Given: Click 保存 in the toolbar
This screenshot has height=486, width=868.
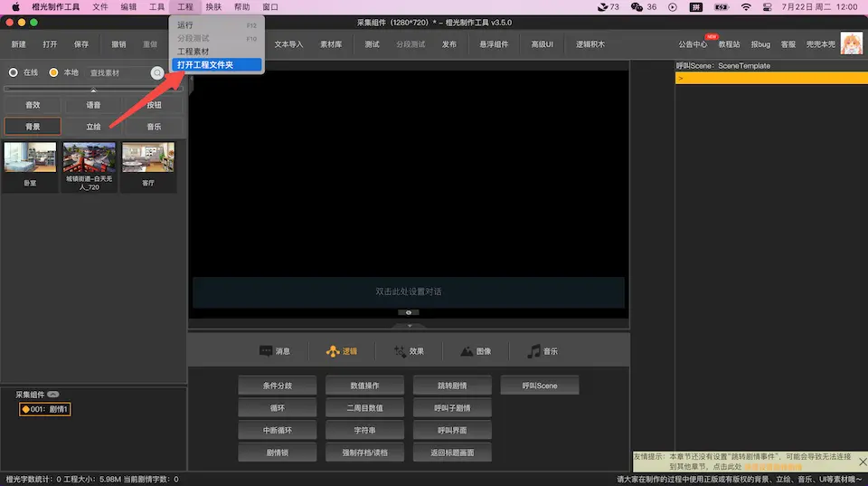Looking at the screenshot, I should [x=81, y=44].
